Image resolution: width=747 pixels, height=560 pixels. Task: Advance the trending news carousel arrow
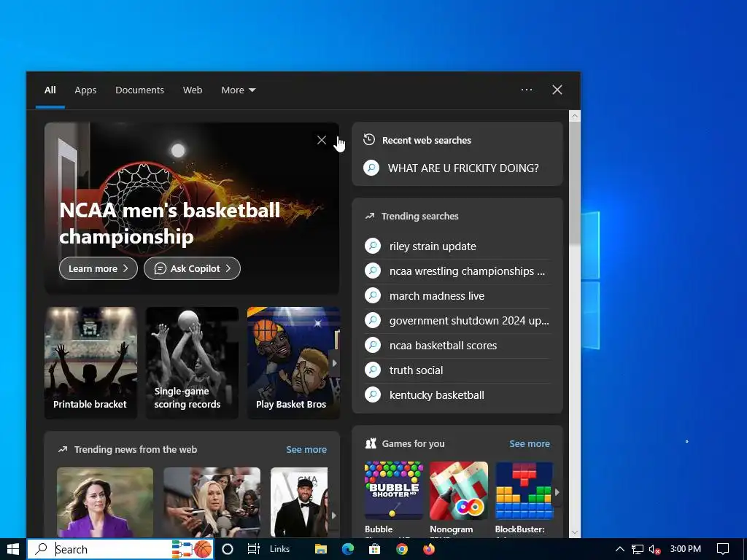coord(333,516)
